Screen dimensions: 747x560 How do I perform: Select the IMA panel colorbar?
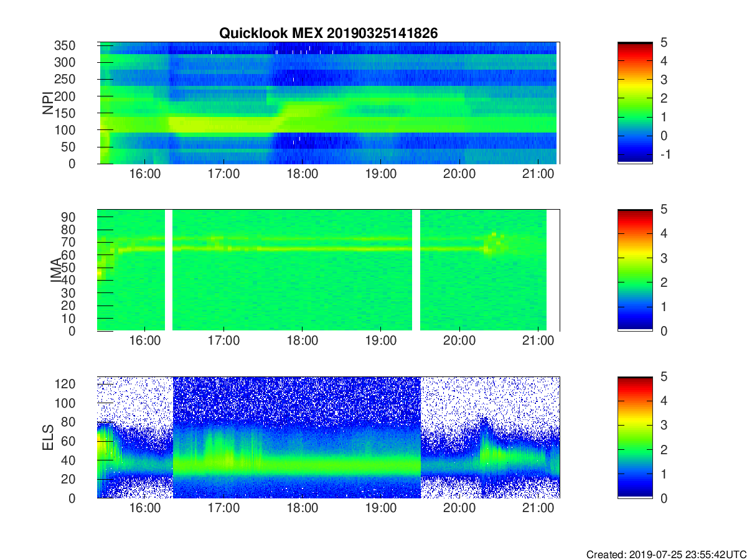635,270
